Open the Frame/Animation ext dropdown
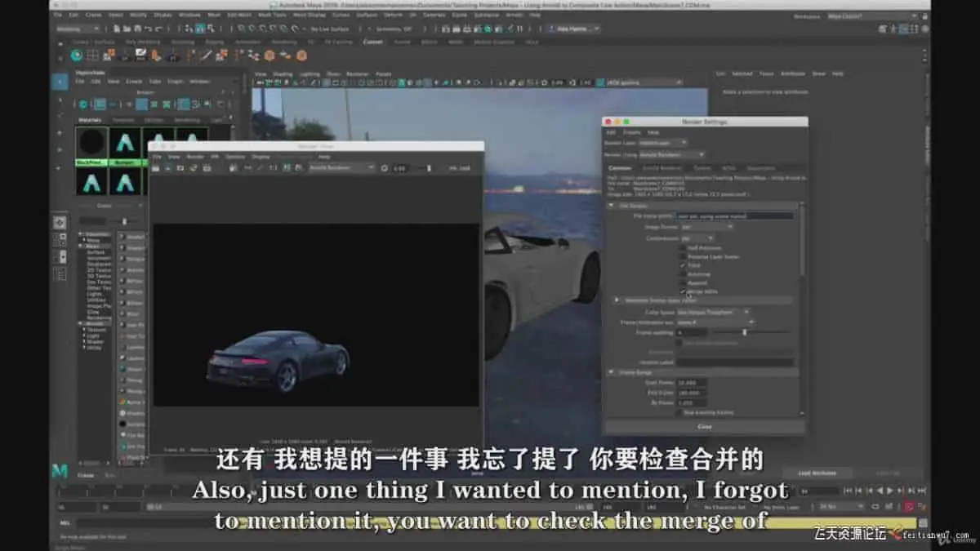 pos(716,322)
